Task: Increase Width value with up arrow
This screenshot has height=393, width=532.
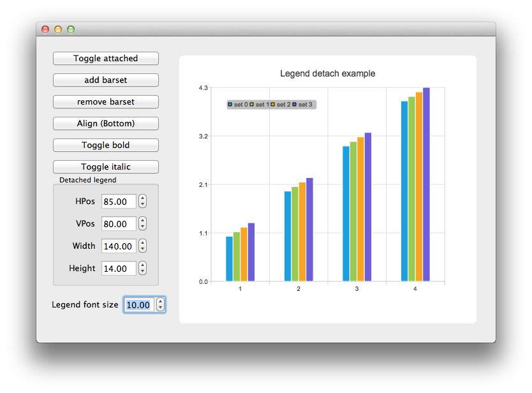Action: (x=143, y=242)
